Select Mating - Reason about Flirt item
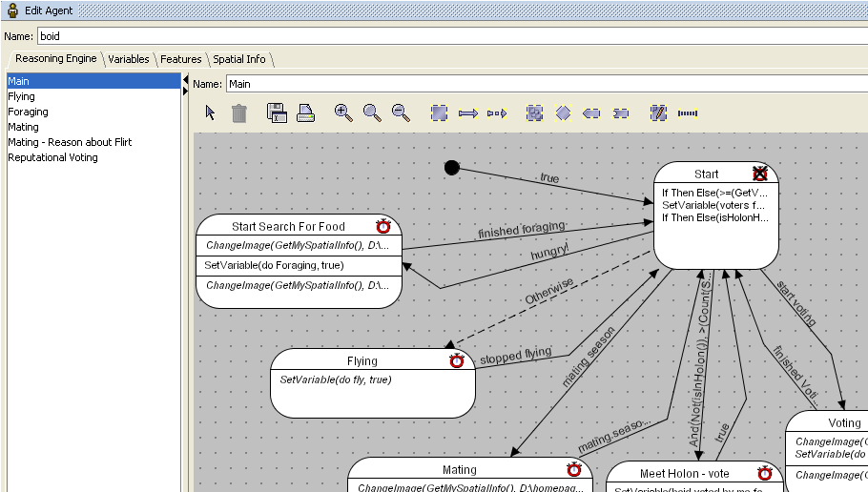This screenshot has width=868, height=492. [70, 142]
